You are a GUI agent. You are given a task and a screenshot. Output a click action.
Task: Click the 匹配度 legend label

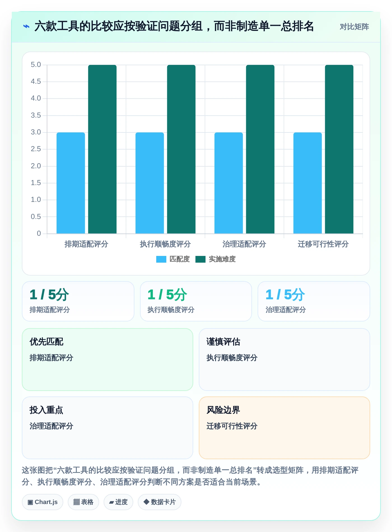tap(180, 259)
